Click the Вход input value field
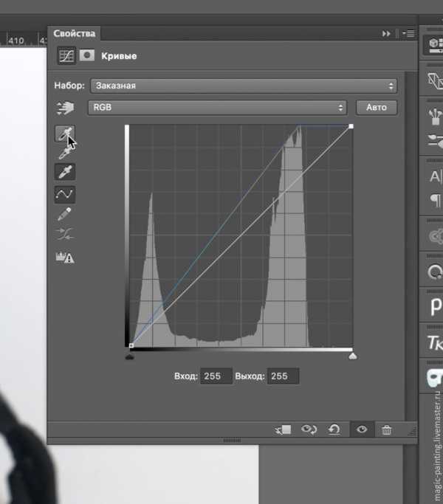Image resolution: width=443 pixels, height=504 pixels. (216, 376)
